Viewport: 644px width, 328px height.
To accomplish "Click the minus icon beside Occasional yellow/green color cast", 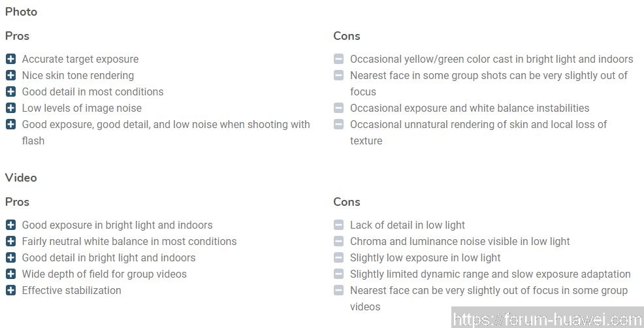I will pyautogui.click(x=338, y=59).
